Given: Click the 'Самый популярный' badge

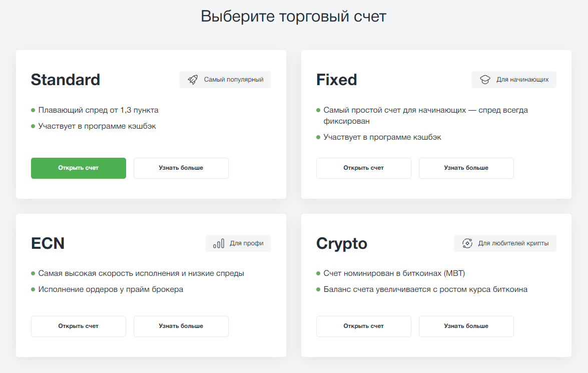Looking at the screenshot, I should click(225, 80).
